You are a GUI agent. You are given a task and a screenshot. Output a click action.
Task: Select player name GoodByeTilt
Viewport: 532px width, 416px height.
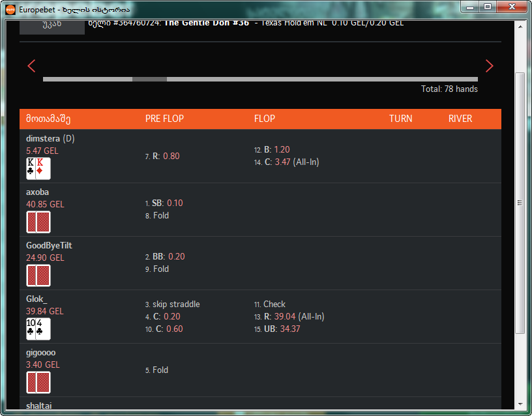point(49,245)
